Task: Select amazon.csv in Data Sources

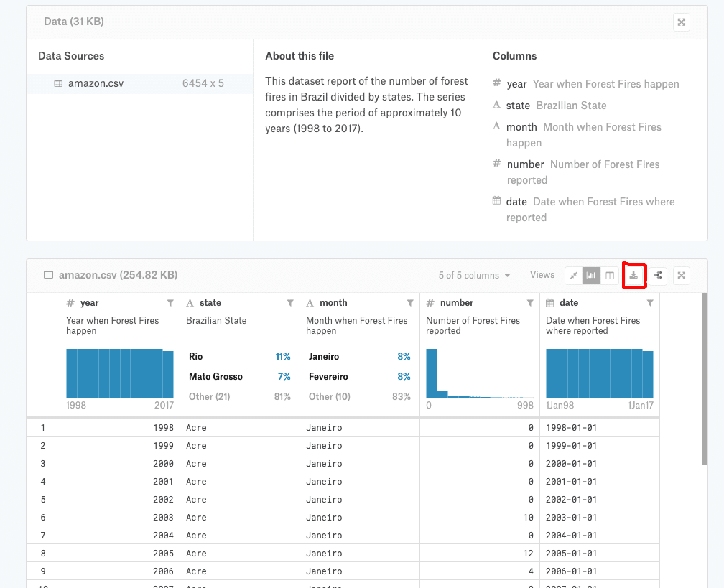Action: point(139,83)
